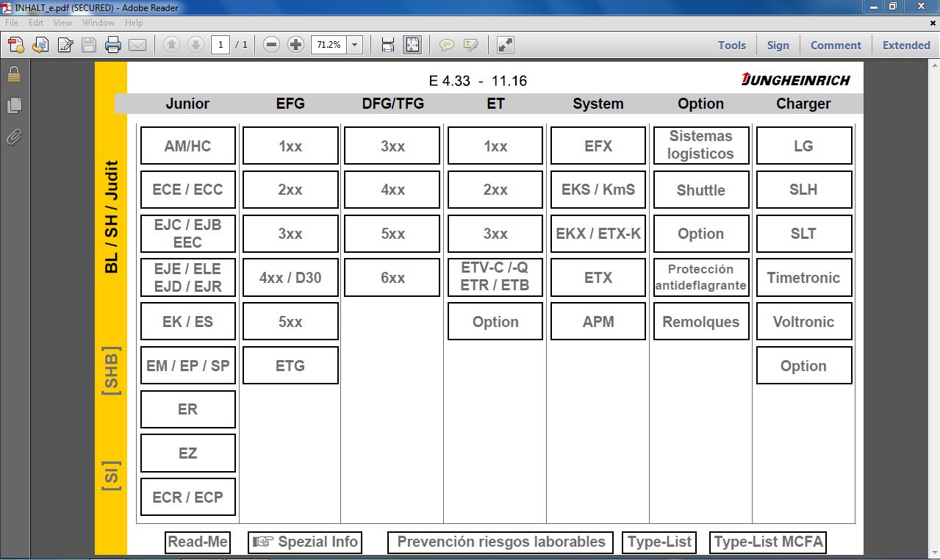Open the Attachments paperclip panel
940x560 pixels.
click(13, 137)
